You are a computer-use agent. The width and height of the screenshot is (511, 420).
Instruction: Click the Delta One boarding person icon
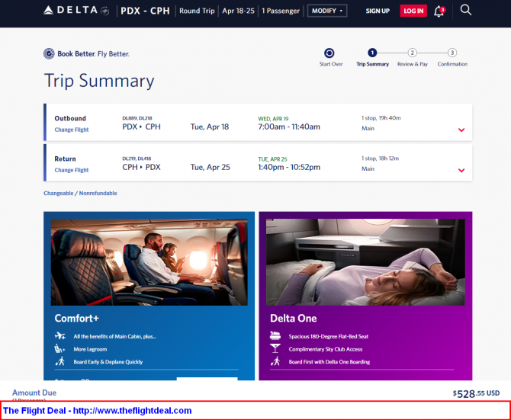(x=275, y=361)
